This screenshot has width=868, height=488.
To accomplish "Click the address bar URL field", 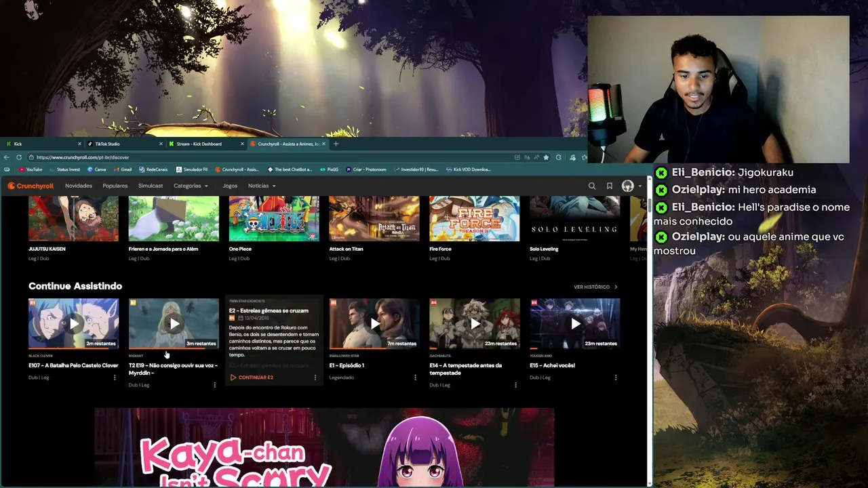I will 271,157.
